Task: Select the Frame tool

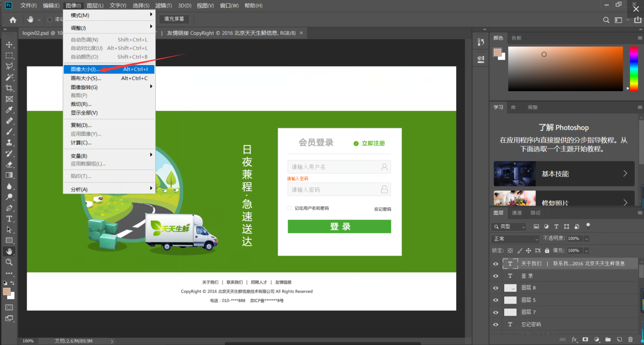Action: (x=9, y=99)
